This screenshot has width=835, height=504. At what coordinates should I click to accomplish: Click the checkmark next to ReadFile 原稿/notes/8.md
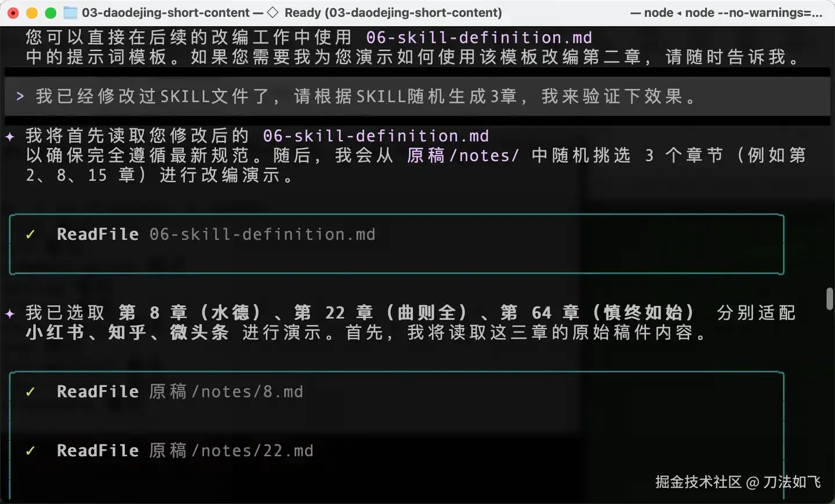coord(30,392)
